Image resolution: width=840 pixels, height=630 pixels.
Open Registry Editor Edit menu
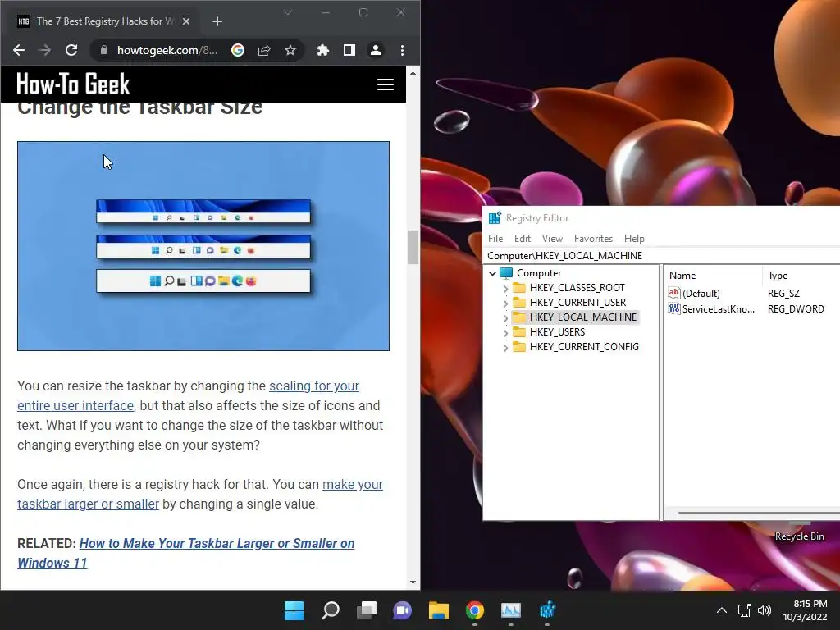523,239
